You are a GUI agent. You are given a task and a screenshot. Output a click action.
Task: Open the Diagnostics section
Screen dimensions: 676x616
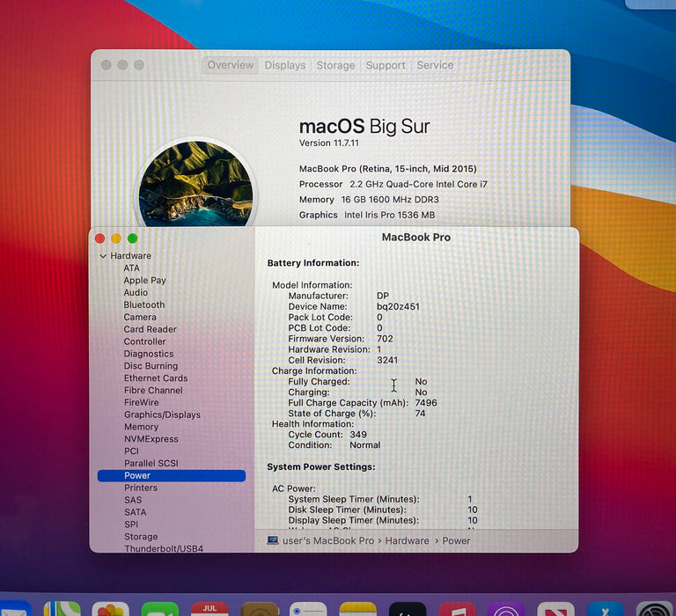[149, 354]
